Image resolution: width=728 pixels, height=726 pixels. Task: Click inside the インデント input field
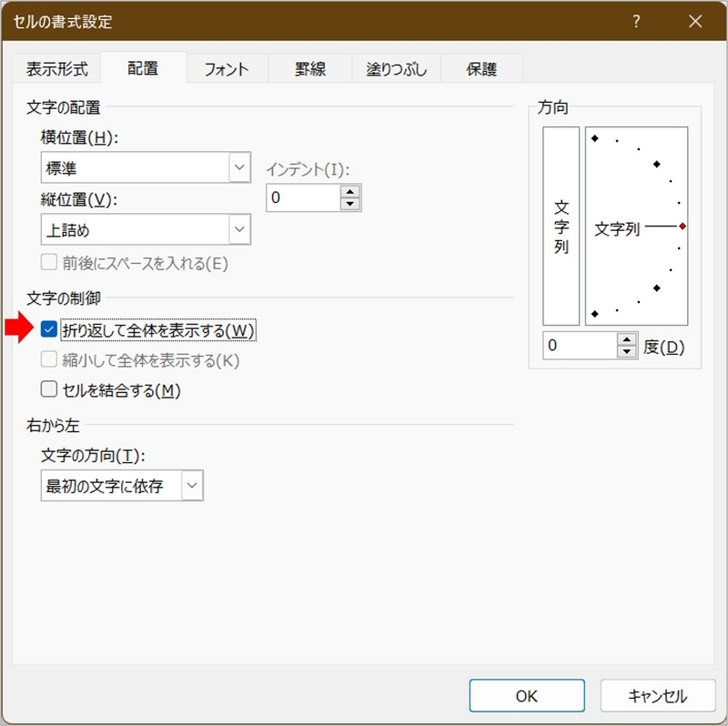[x=300, y=197]
